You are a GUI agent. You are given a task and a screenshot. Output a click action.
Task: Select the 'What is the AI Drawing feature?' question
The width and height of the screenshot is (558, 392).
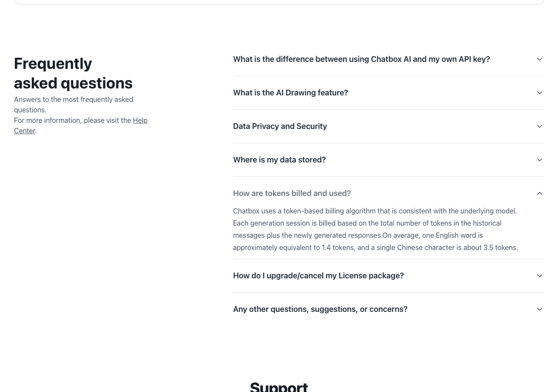tap(290, 92)
